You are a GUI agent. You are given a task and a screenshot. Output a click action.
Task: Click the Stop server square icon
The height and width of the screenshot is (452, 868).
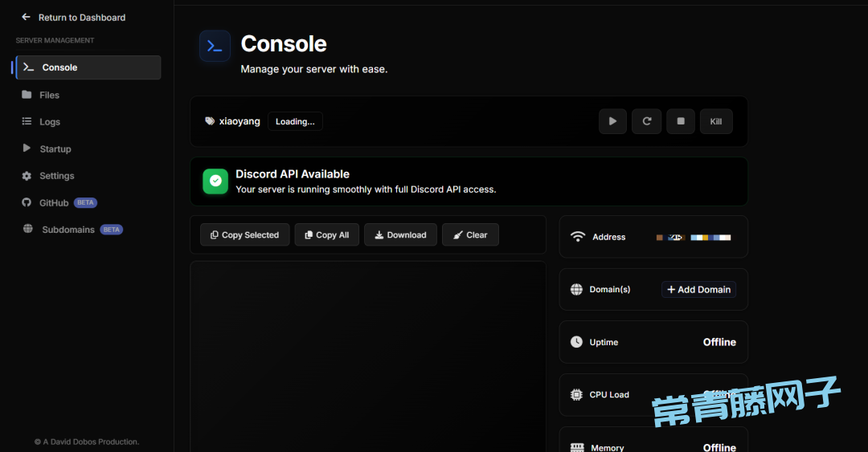pyautogui.click(x=681, y=121)
